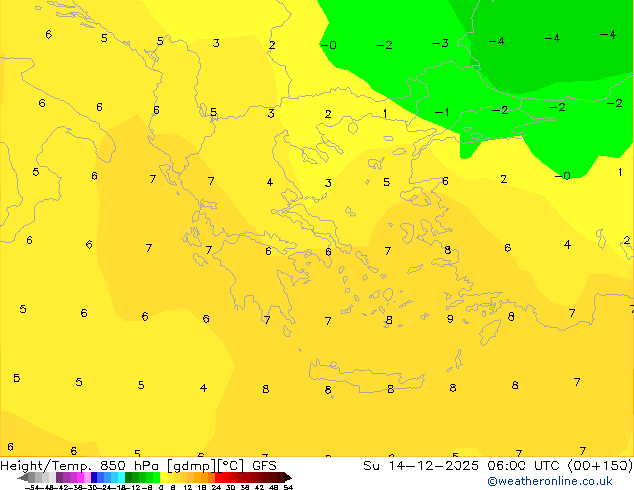Click the 'Height/Temp. 850 hPa' map title
Image resolution: width=634 pixels, height=490 pixels.
[79, 466]
